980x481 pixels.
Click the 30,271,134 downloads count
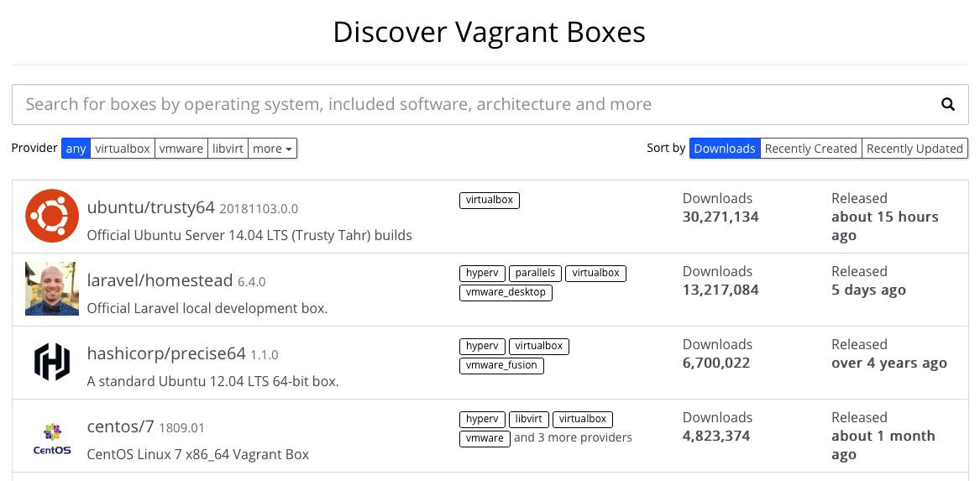point(721,217)
